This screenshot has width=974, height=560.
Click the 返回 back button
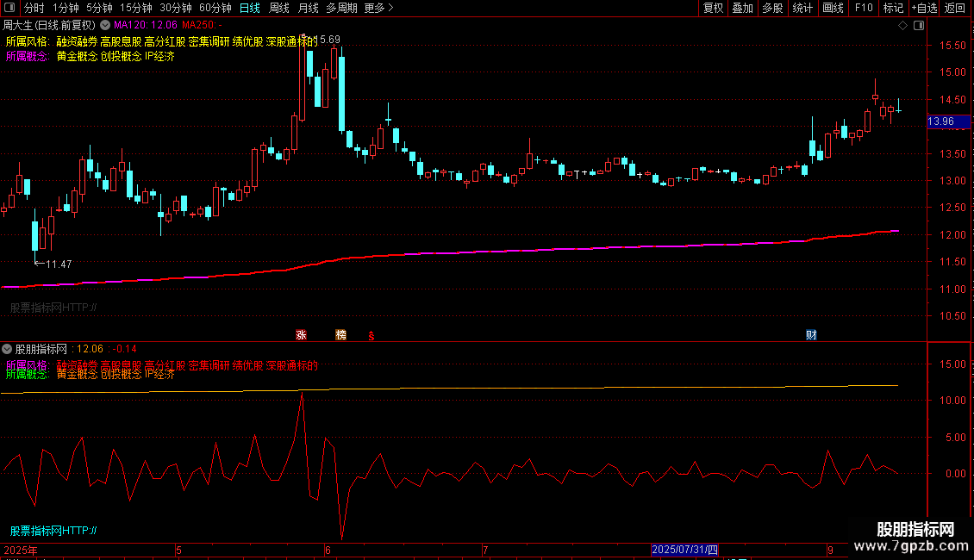point(955,8)
